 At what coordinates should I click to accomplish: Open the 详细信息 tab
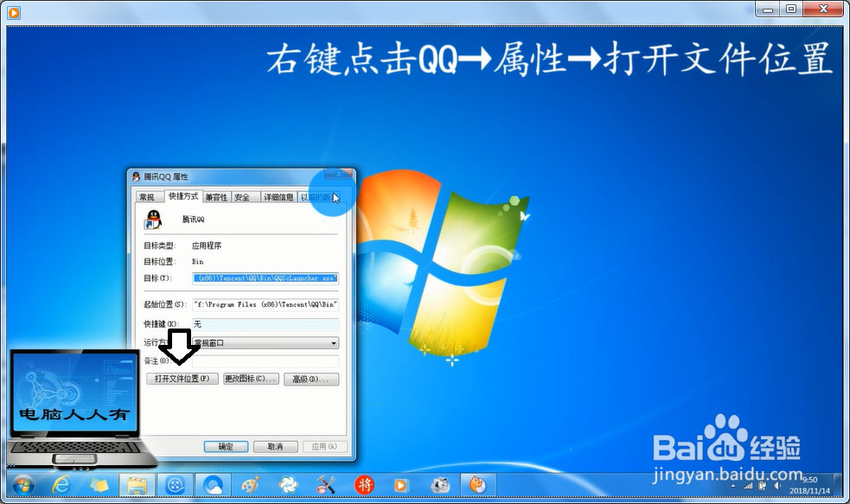[278, 197]
